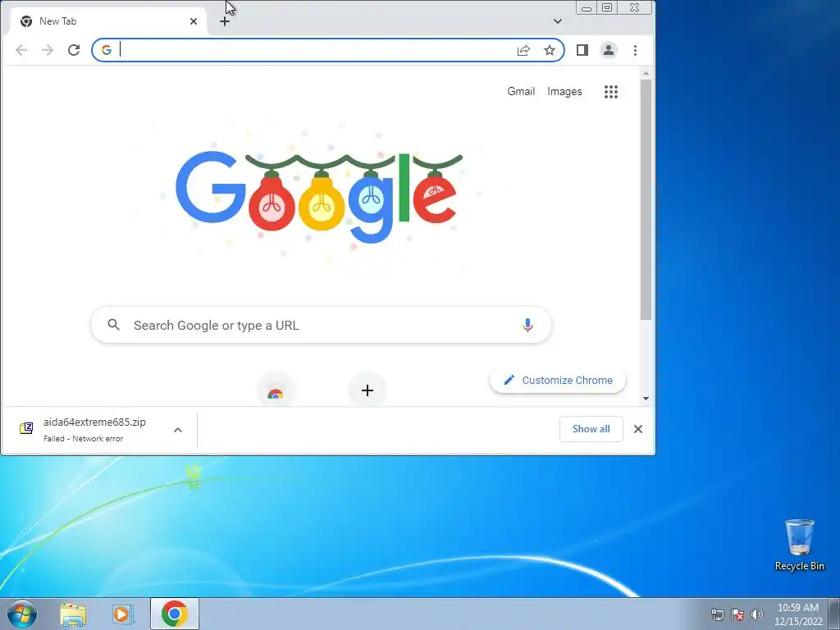Click the volume speaker tray icon
Viewport: 840px width, 630px height.
757,614
